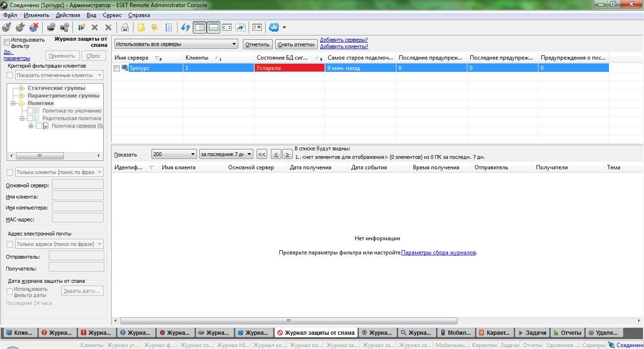Toggle checkbox beside Только клиенты dropdown

(x=9, y=172)
